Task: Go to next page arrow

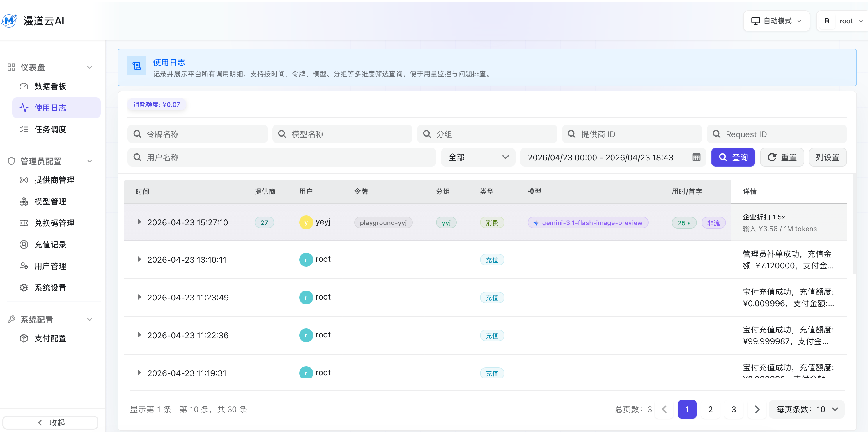Action: tap(757, 409)
